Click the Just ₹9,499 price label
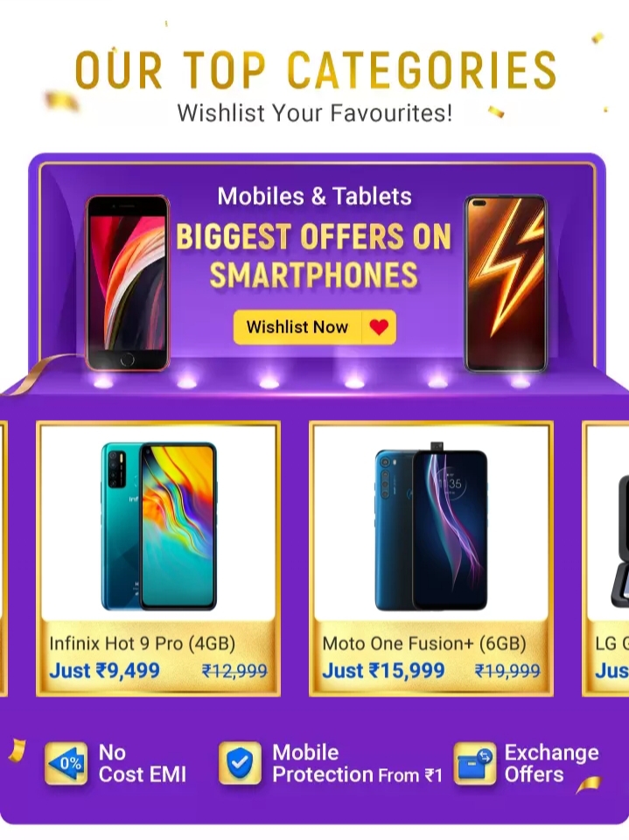This screenshot has width=629, height=840. (x=104, y=671)
